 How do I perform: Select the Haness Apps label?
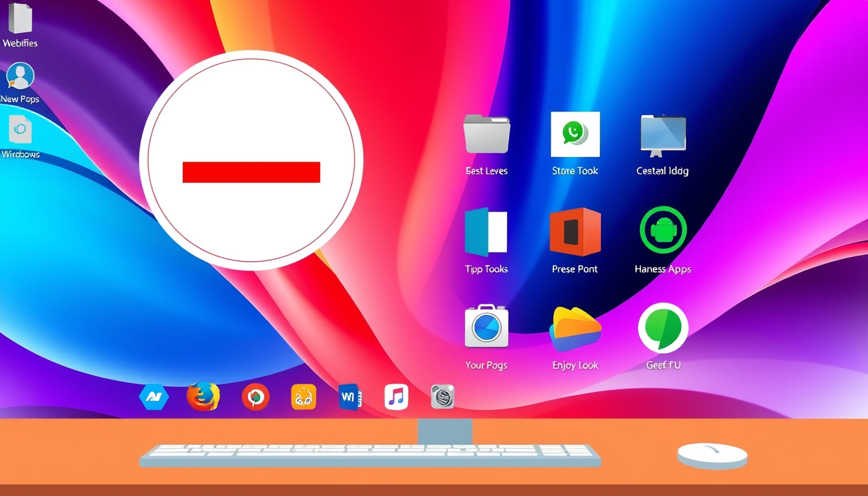pyautogui.click(x=663, y=269)
